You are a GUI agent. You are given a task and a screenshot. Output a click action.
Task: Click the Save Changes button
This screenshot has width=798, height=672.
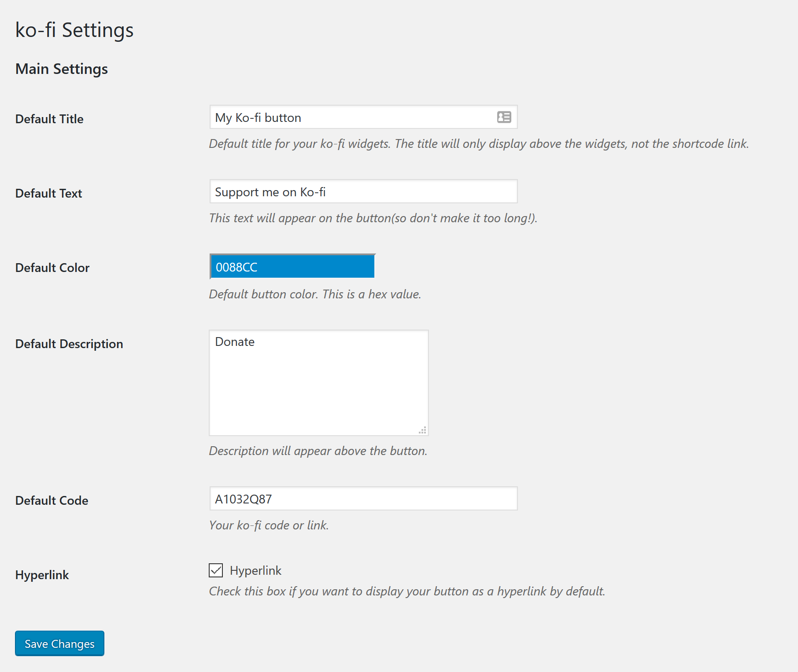tap(59, 643)
